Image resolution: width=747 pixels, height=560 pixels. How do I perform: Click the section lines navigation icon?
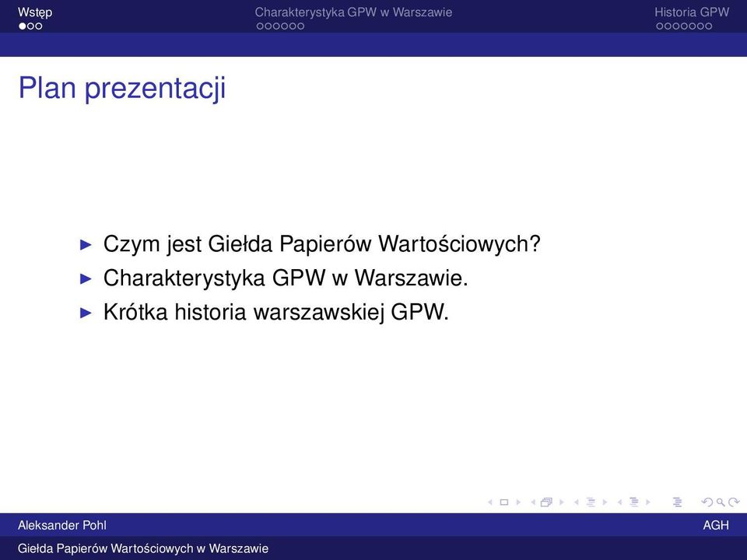click(x=634, y=502)
